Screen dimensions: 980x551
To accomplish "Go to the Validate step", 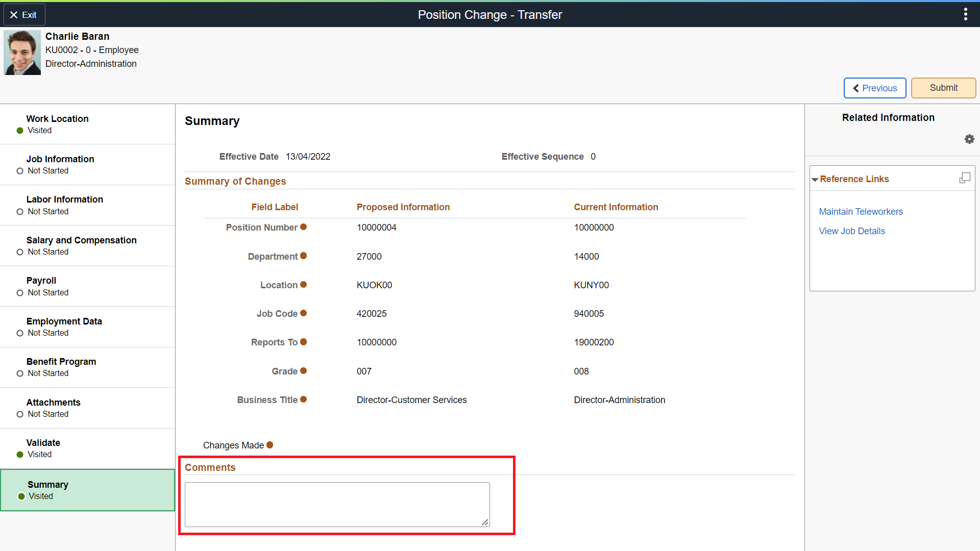I will coord(43,448).
